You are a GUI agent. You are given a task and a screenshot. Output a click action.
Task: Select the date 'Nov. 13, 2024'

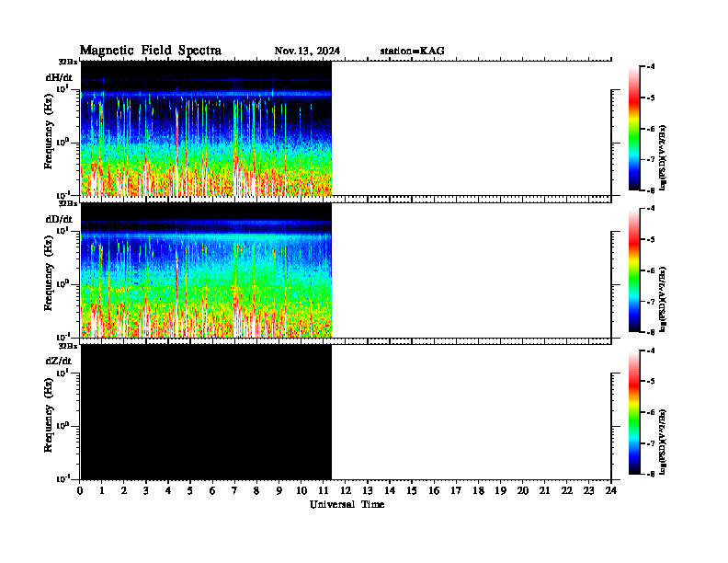click(x=307, y=51)
